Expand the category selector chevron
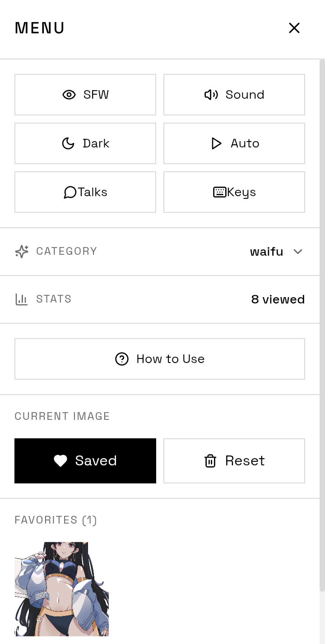 pyautogui.click(x=297, y=252)
